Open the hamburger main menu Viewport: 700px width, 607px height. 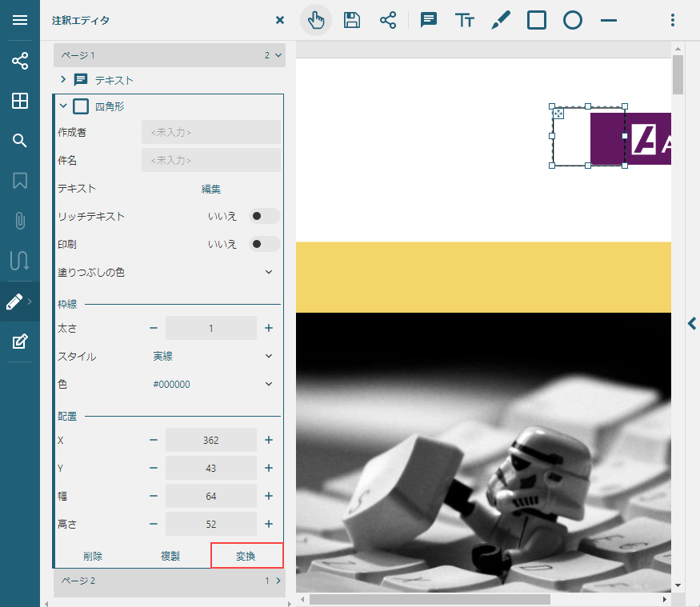pyautogui.click(x=20, y=20)
